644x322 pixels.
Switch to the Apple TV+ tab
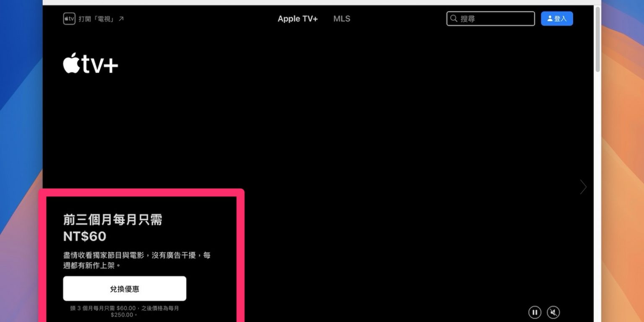click(298, 19)
